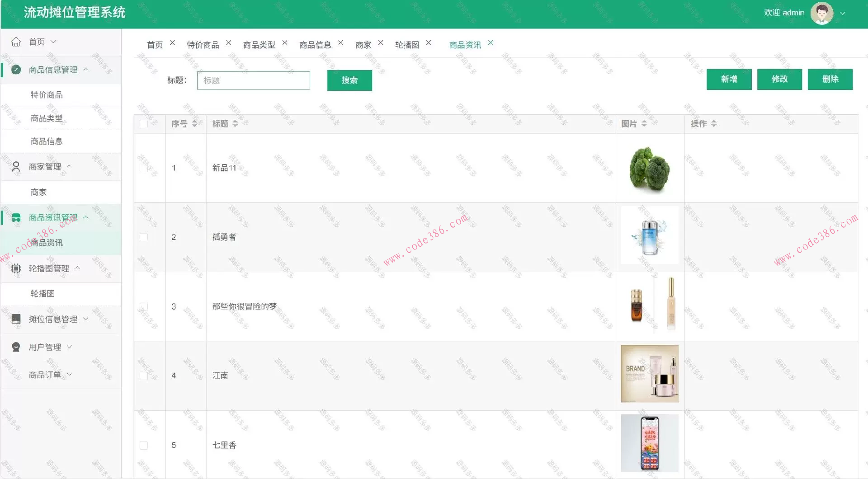Click the 用户管理 user icon
This screenshot has width=868, height=479.
[16, 347]
